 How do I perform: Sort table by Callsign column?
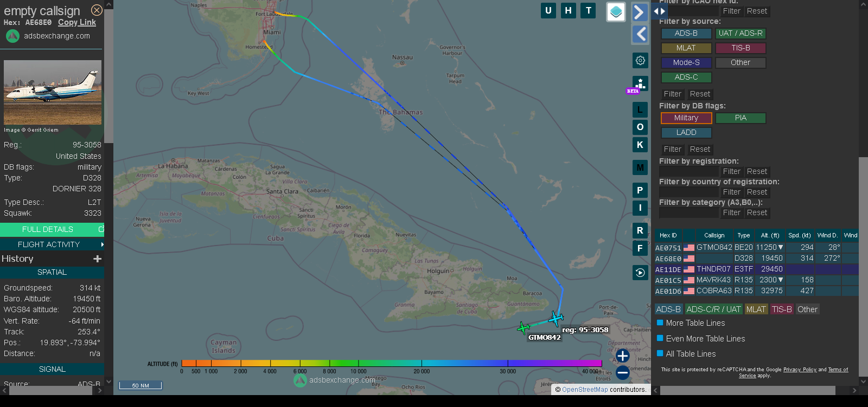[714, 235]
